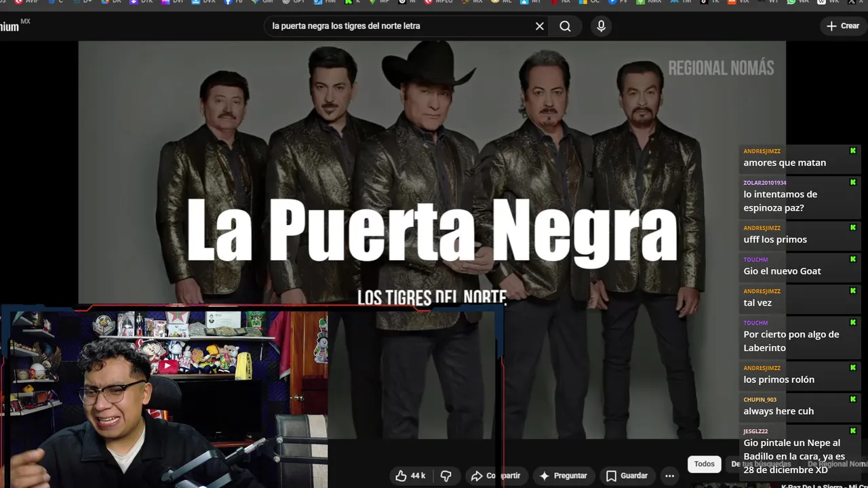Click chat message 'amores que matan'
The image size is (868, 488).
[785, 163]
